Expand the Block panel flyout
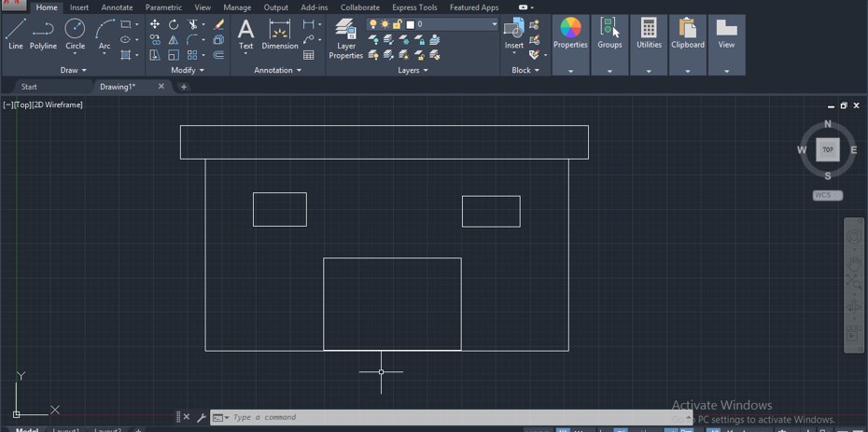This screenshot has height=432, width=868. (525, 70)
